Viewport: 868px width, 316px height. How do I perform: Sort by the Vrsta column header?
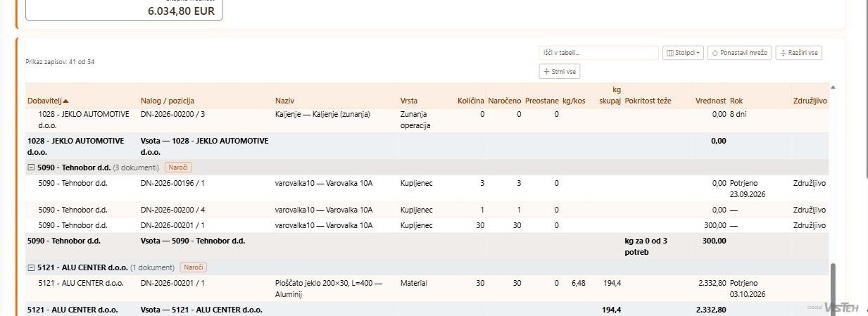coord(408,101)
